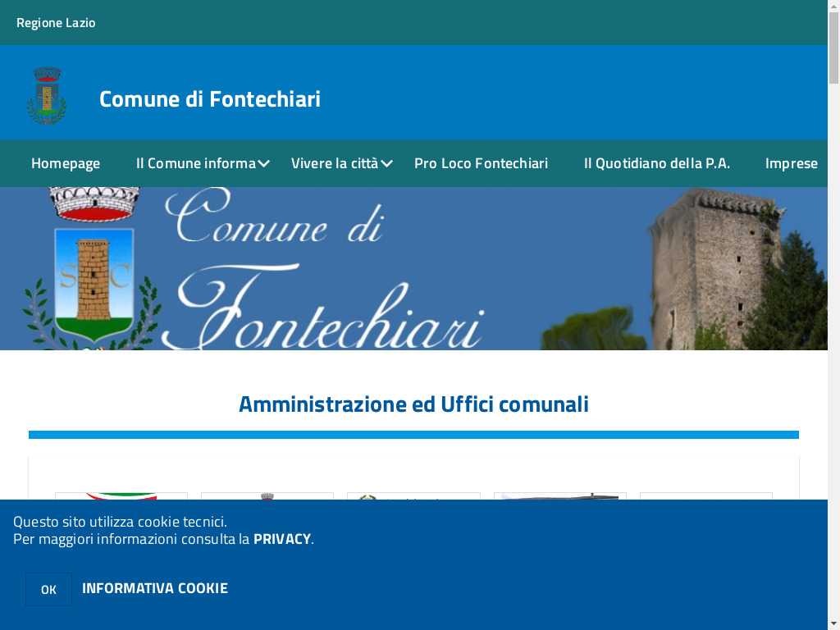Screen dimensions: 840x630
Task: Accept cookies with the OK button
Action: [48, 589]
